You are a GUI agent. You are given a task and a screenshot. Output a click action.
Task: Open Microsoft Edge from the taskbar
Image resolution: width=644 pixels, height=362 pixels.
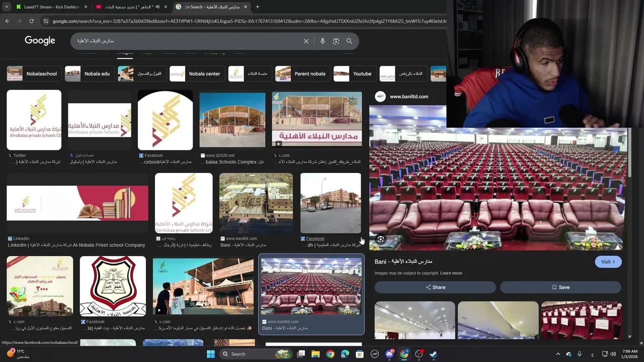pyautogui.click(x=345, y=354)
